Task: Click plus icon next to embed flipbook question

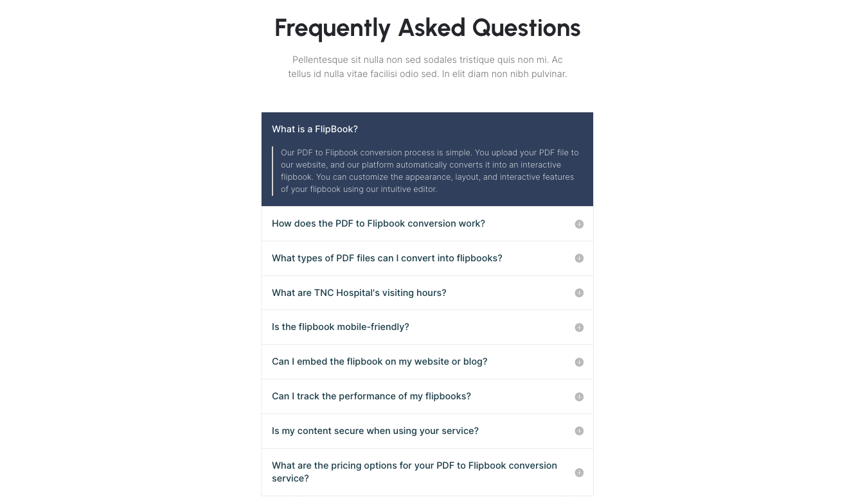Action: coord(579,362)
